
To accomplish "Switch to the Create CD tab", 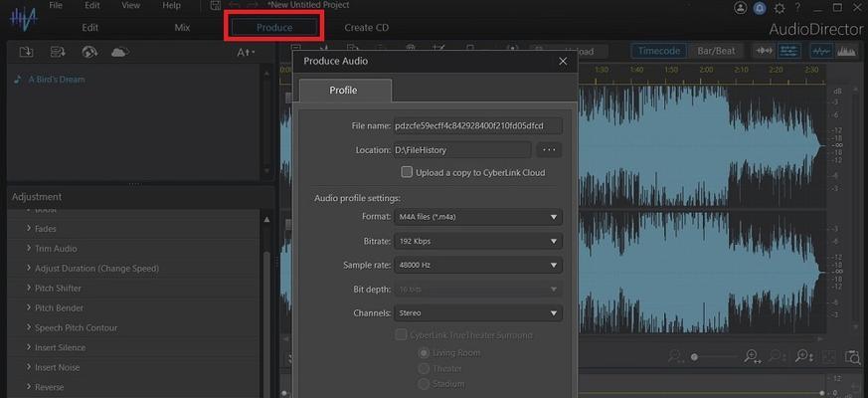I will 367,27.
